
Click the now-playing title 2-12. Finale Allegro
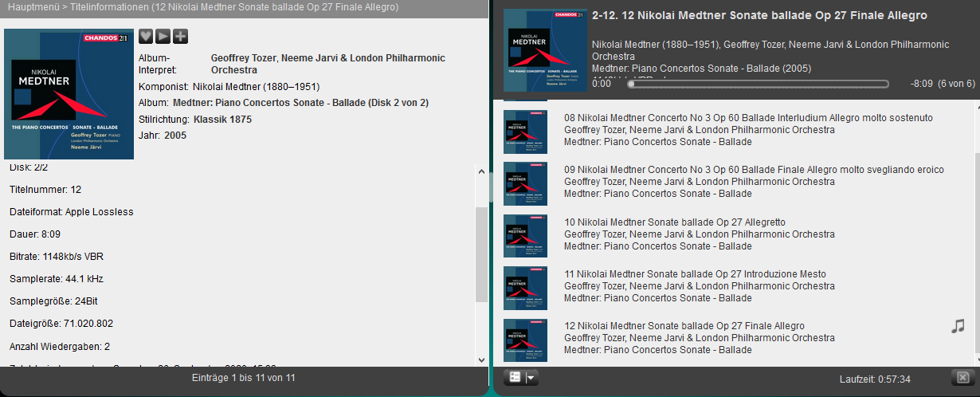tap(759, 15)
